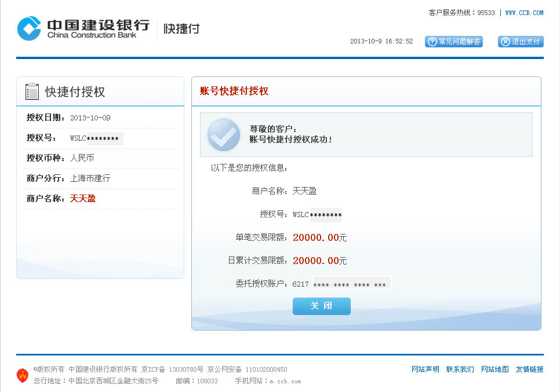Screen dimensions: 560x392
Task: Click the X icon on 退出支付
Action: pos(506,42)
